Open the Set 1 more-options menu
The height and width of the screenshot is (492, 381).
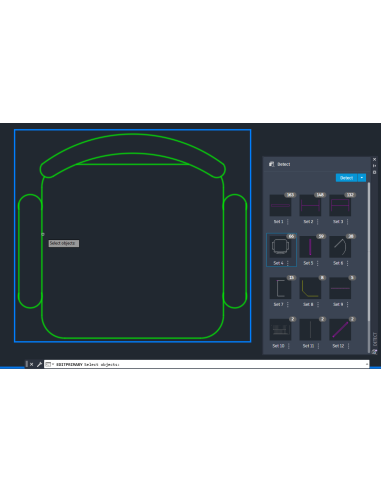coord(288,222)
